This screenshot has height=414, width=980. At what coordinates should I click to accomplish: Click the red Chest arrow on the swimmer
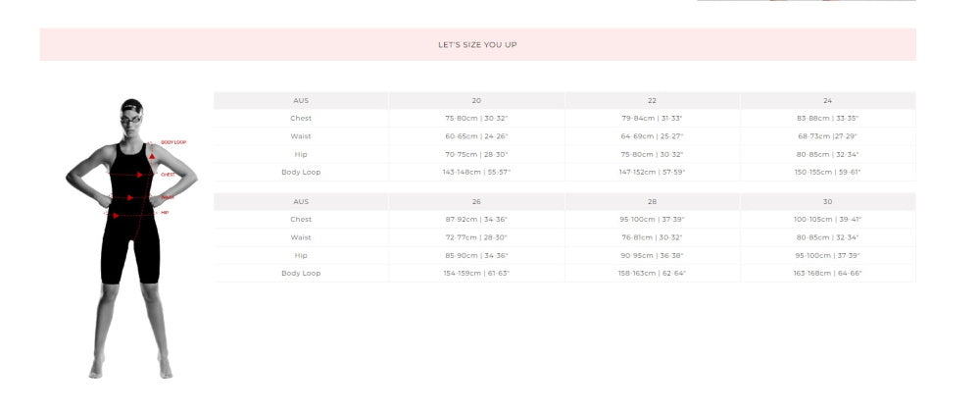coord(142,175)
